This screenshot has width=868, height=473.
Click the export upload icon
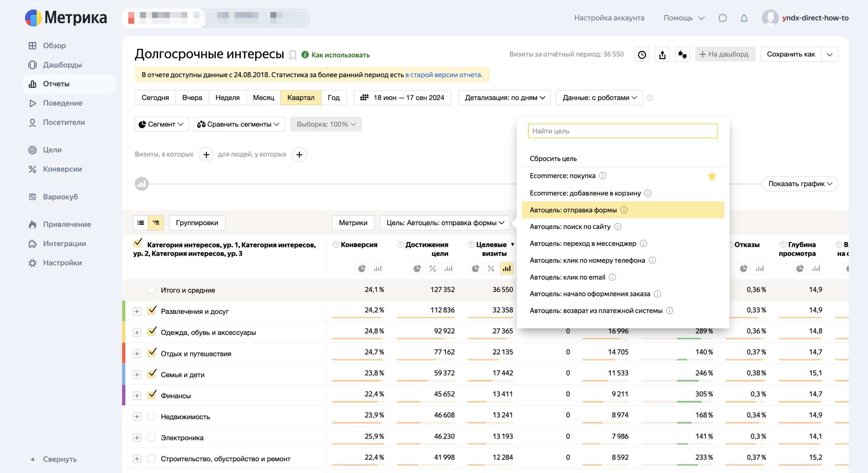(x=662, y=54)
